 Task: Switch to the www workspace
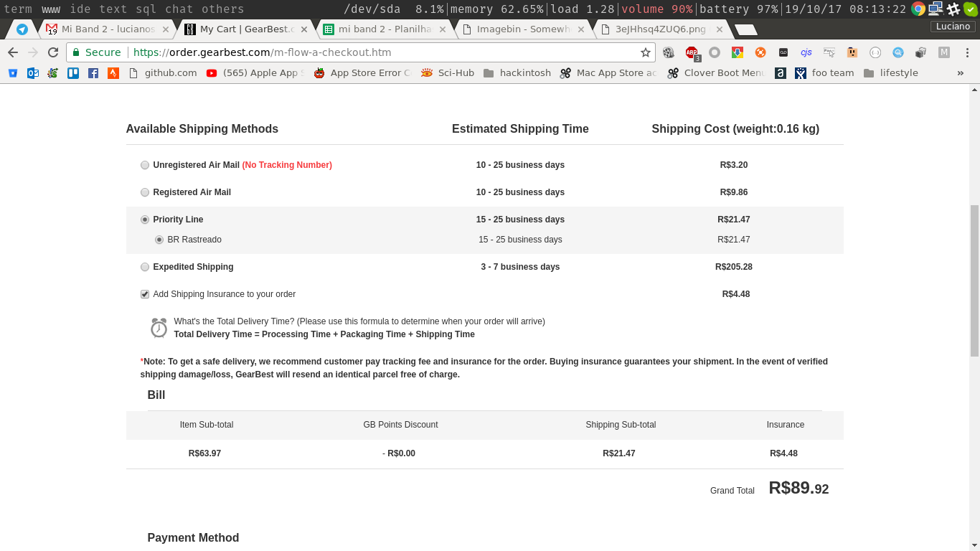coord(51,9)
